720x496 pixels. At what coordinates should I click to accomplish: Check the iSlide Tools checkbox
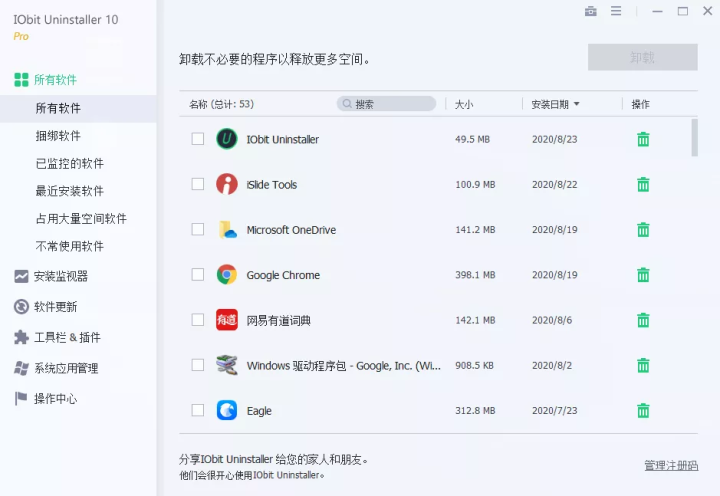198,184
